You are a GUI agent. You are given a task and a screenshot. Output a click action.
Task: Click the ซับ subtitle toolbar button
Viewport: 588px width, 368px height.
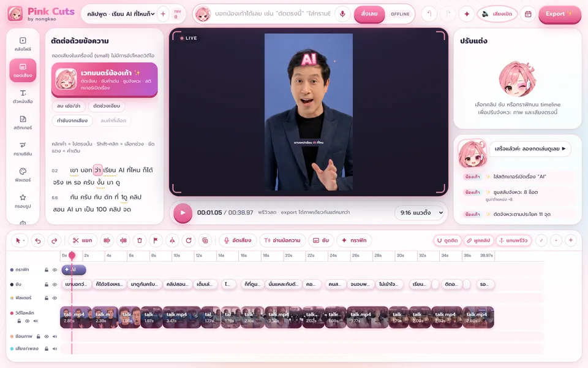pyautogui.click(x=321, y=240)
